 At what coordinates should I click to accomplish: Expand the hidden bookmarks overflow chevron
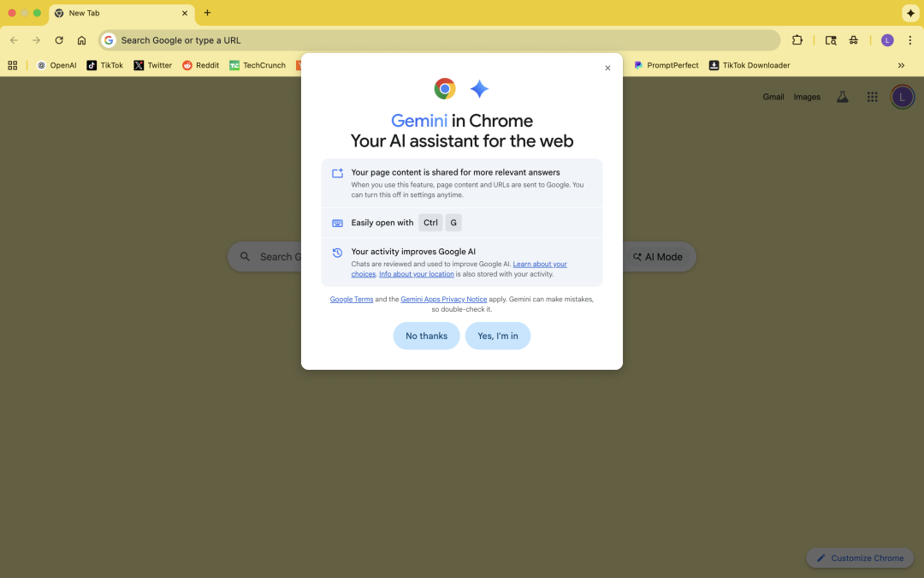[901, 65]
